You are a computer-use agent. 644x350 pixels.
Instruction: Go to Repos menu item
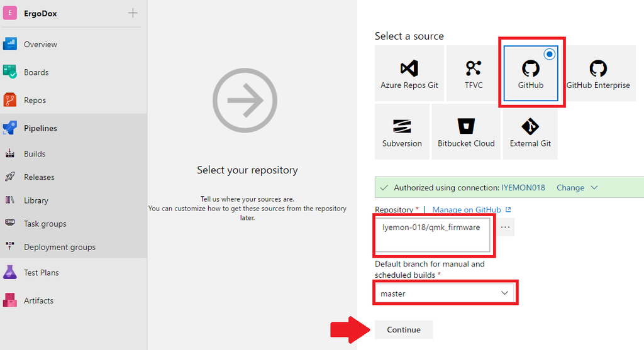click(x=35, y=100)
